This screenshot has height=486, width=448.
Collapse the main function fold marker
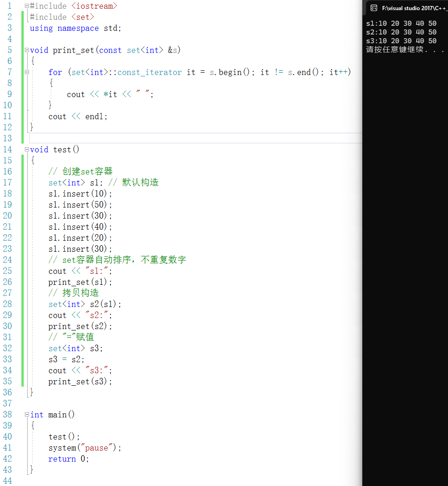(x=27, y=414)
